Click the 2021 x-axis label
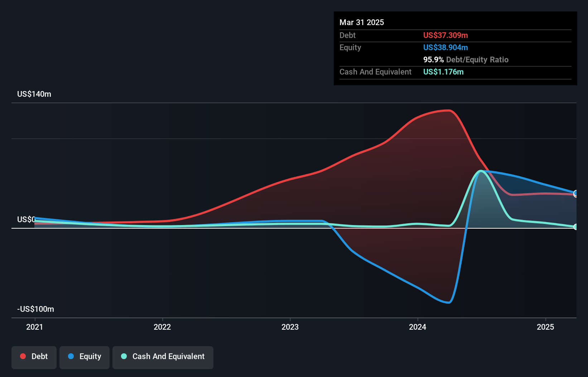Image resolution: width=588 pixels, height=377 pixels. (x=35, y=327)
